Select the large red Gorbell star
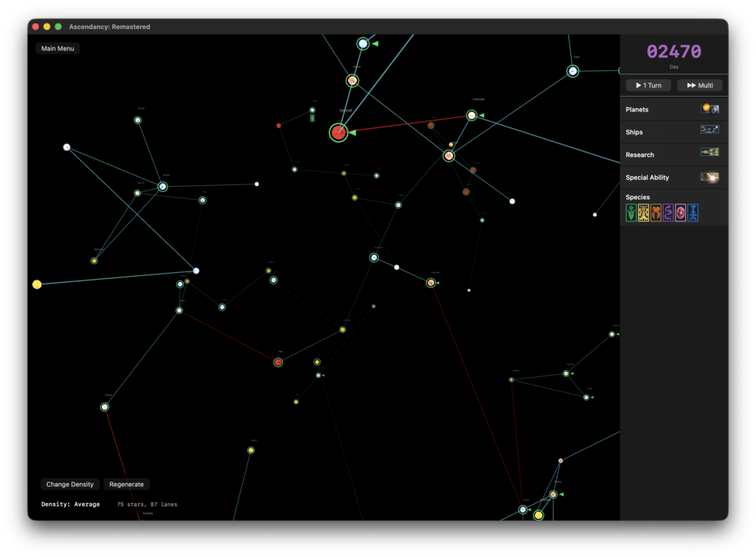The width and height of the screenshot is (756, 557). tap(338, 132)
